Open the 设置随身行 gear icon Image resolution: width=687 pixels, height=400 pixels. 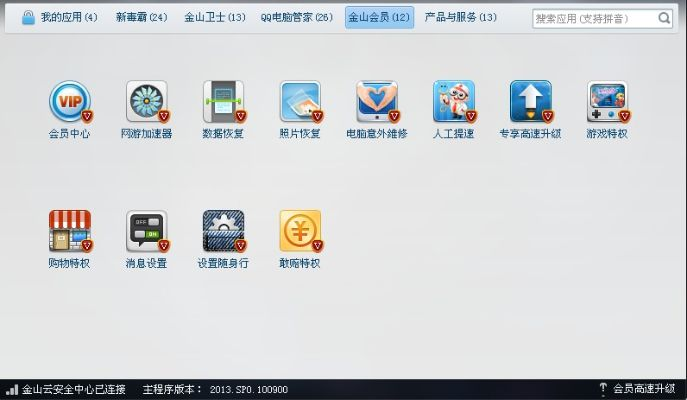click(x=223, y=231)
